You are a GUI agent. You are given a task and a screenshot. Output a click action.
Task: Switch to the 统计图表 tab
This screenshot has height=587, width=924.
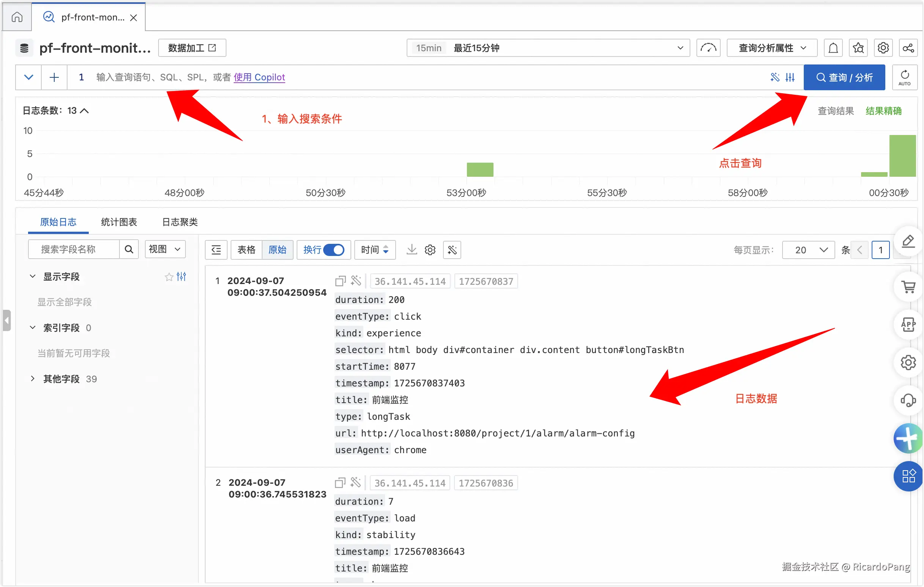[x=119, y=222]
